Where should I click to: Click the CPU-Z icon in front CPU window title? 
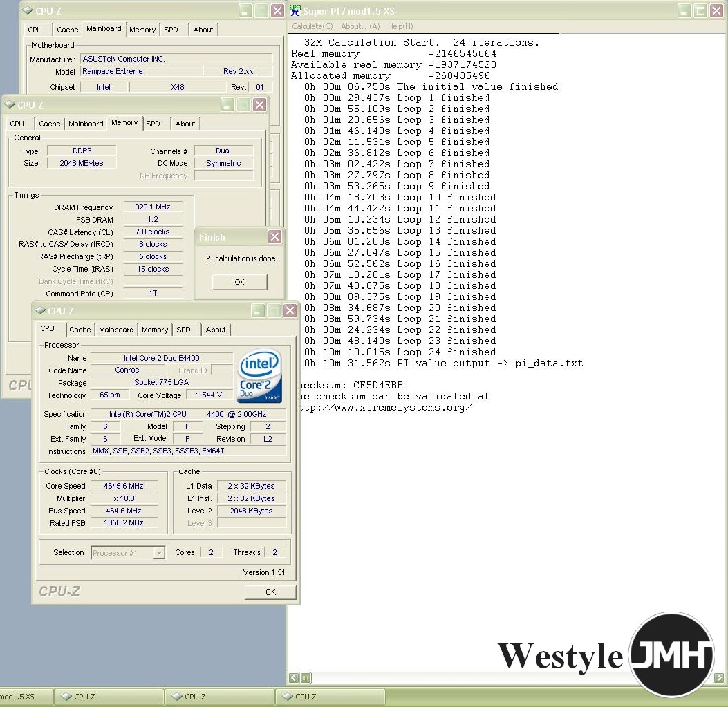[40, 310]
